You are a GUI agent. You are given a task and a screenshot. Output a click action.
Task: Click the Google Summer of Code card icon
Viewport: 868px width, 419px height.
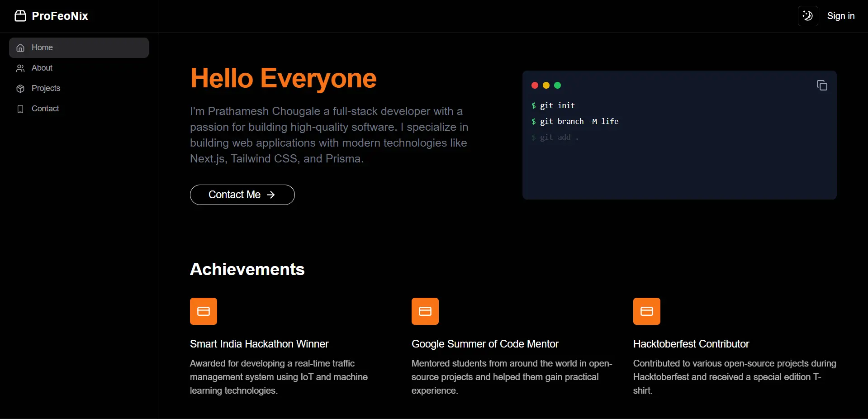425,311
